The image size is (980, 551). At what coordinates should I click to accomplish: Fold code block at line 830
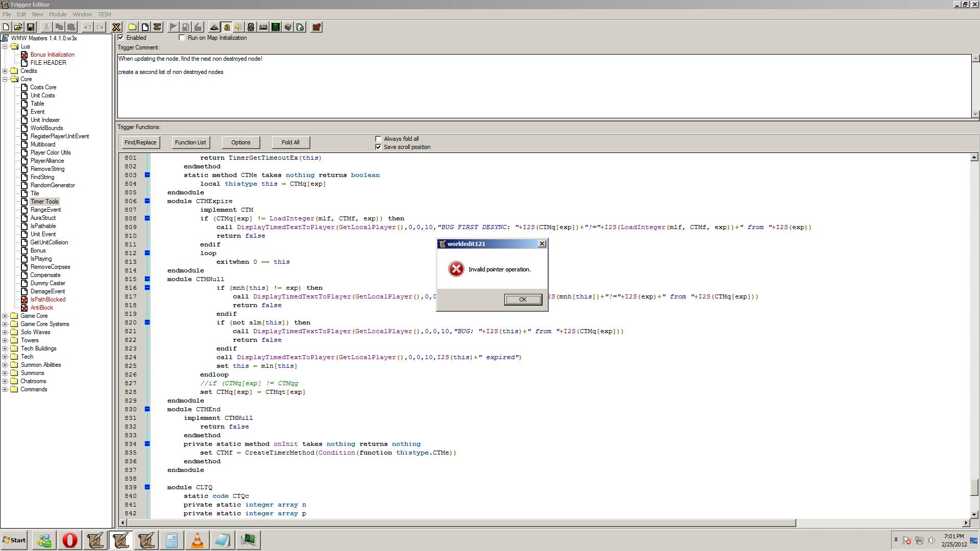pos(147,409)
